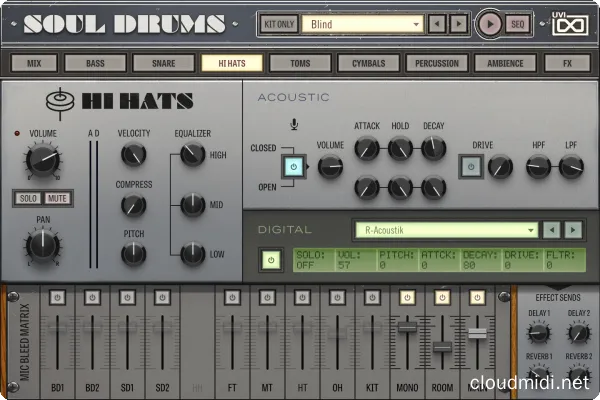Go to next kit preset arrow
Viewport: 600px width, 400px height.
pos(458,24)
